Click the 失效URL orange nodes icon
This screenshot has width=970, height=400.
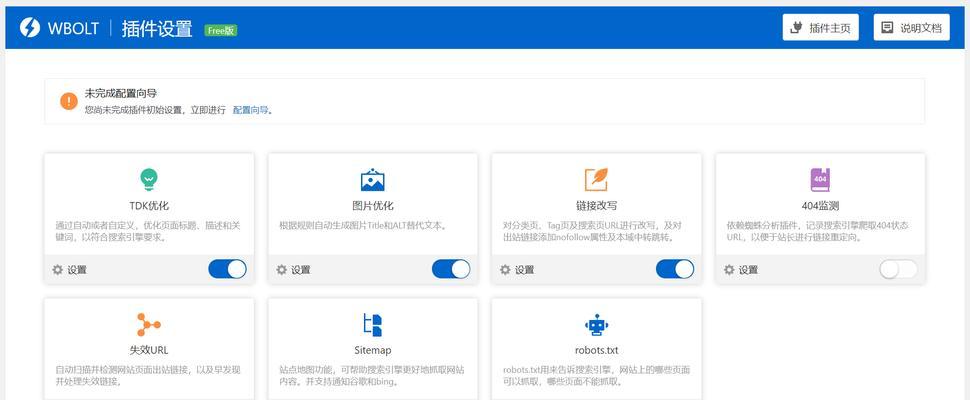pos(148,325)
